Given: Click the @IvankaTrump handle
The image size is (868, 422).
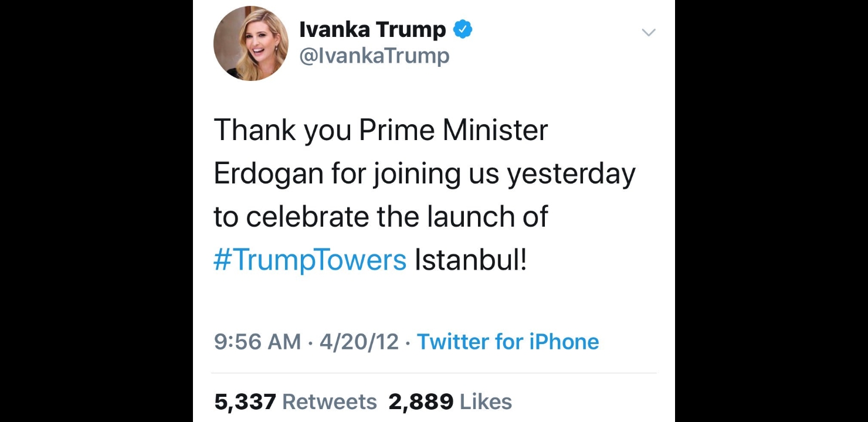Looking at the screenshot, I should [x=374, y=56].
